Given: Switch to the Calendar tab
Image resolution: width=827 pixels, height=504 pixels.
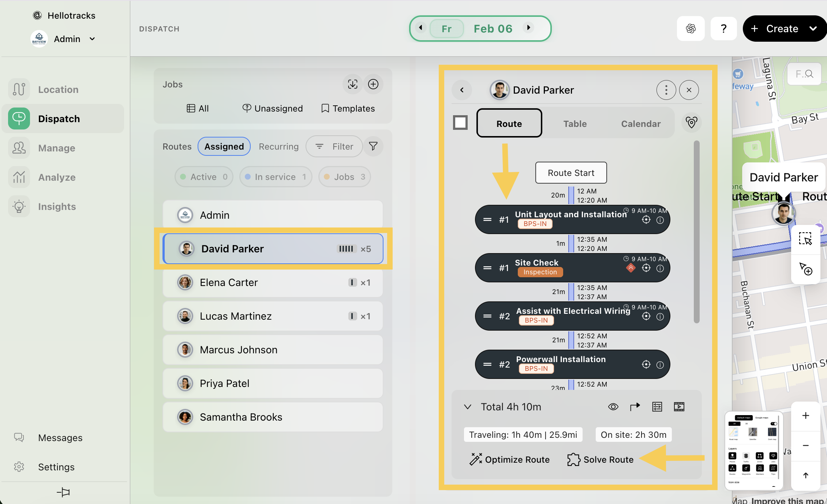Looking at the screenshot, I should click(x=640, y=124).
